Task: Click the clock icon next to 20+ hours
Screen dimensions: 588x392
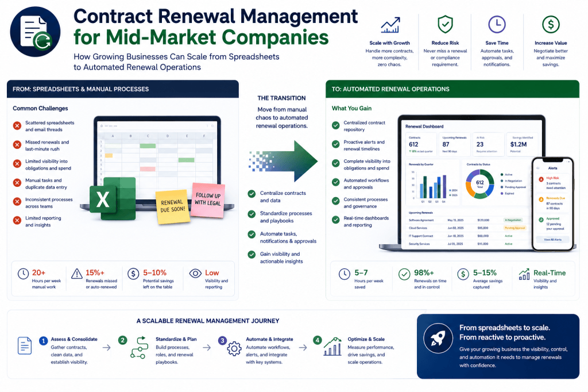Action: pos(23,274)
